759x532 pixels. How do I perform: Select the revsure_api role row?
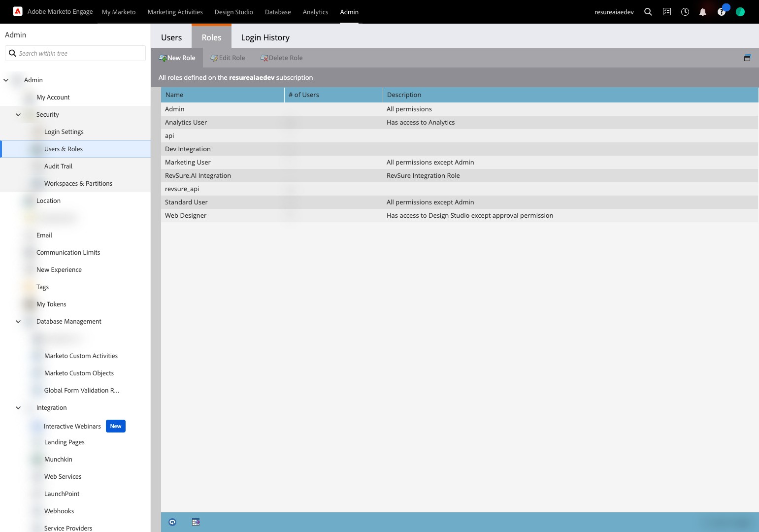pos(460,189)
